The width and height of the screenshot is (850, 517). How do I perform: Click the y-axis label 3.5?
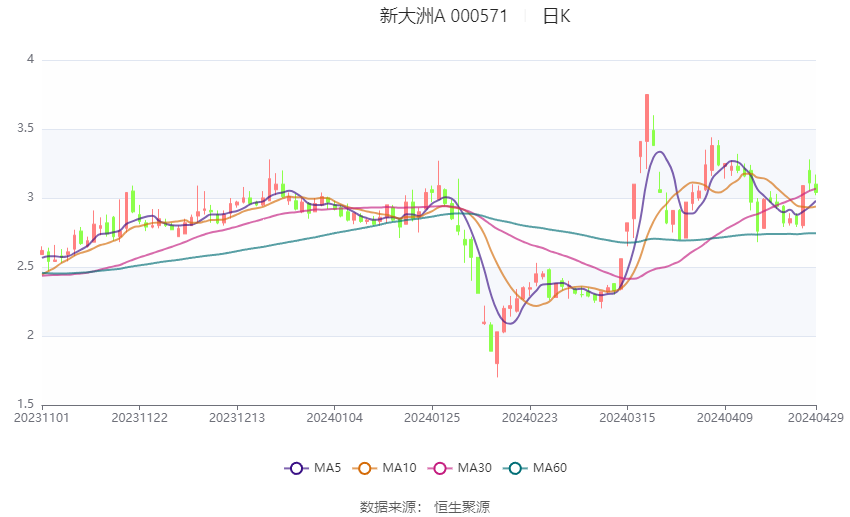25,128
